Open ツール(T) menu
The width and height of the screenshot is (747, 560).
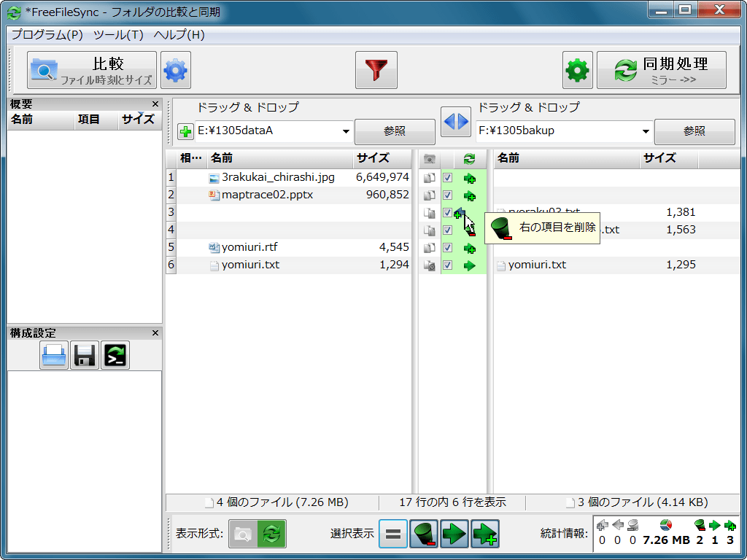tap(119, 35)
